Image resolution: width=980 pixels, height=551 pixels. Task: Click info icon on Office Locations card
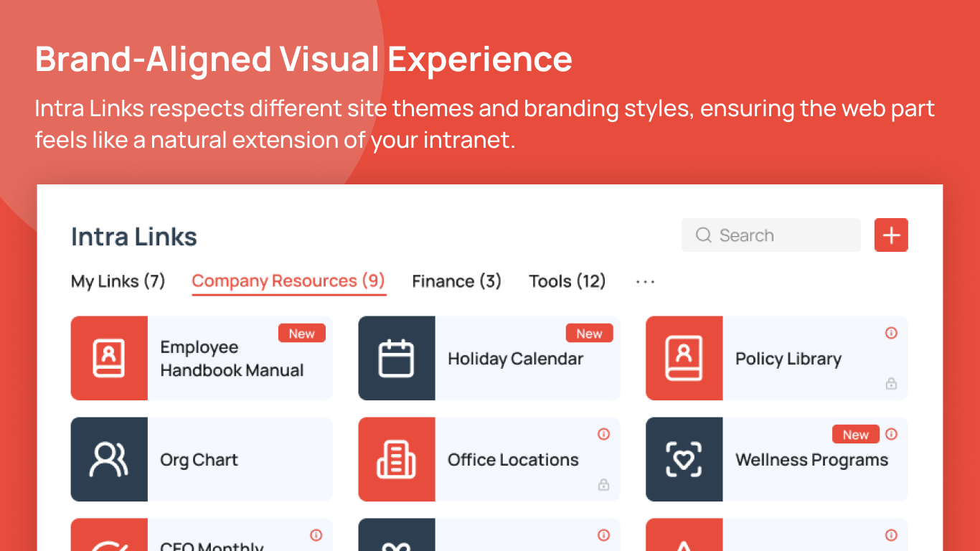pyautogui.click(x=603, y=434)
